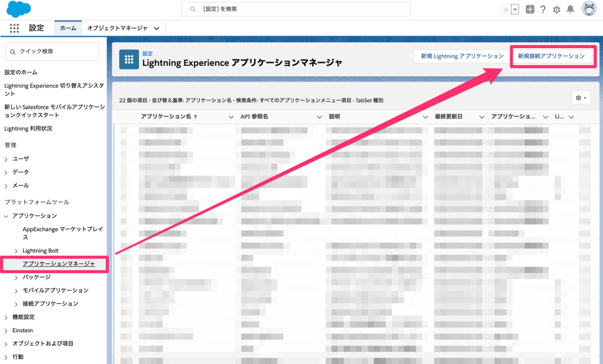Click the 設定 breadcrumb link in header
This screenshot has height=364, width=603.
(x=148, y=53)
